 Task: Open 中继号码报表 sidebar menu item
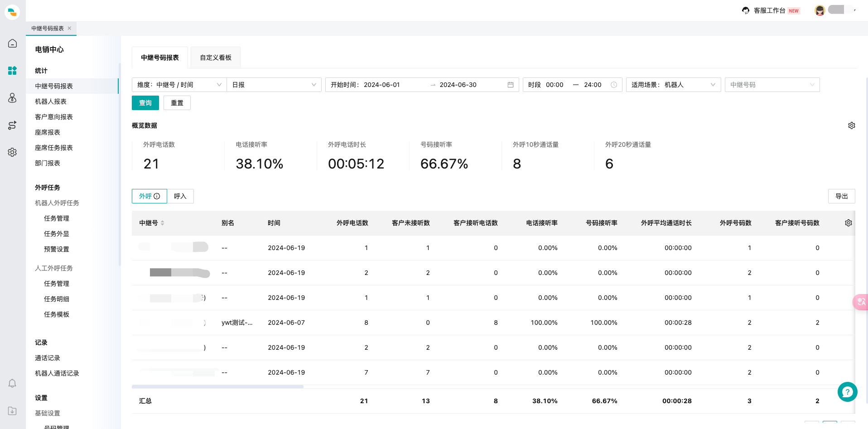[72, 86]
